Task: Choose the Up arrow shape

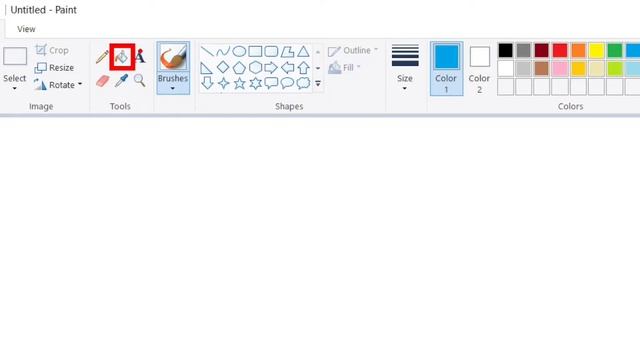Action: pos(303,68)
